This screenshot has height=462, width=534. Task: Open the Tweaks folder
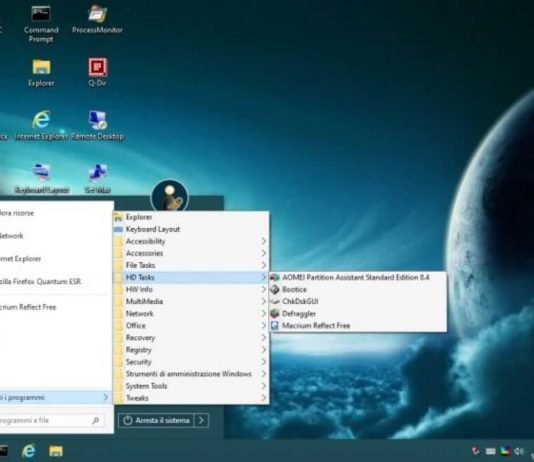click(x=191, y=398)
